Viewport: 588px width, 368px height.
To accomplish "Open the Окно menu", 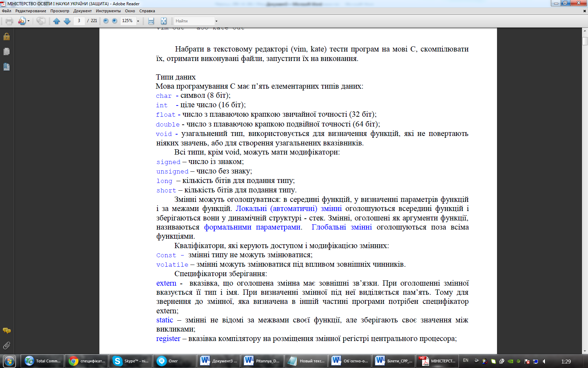I will tap(130, 11).
